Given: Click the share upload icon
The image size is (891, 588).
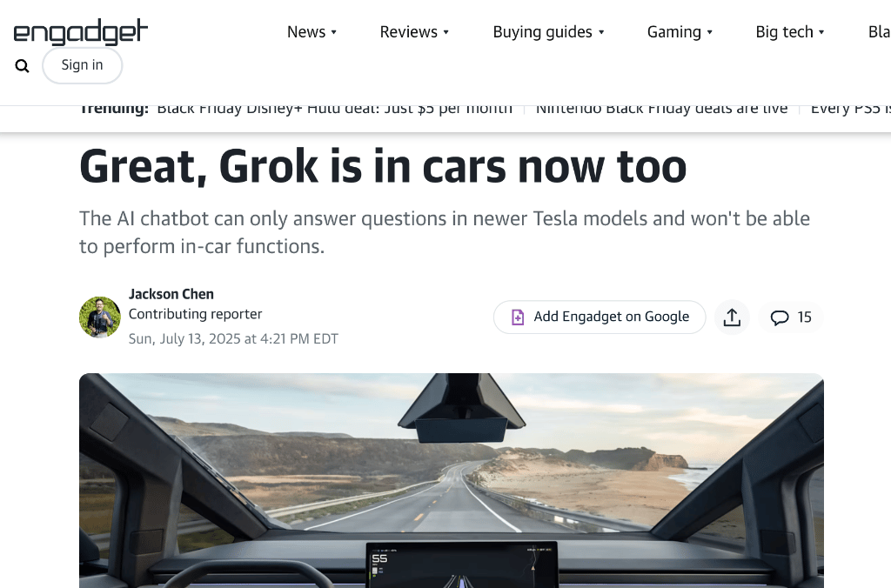Looking at the screenshot, I should pos(732,317).
